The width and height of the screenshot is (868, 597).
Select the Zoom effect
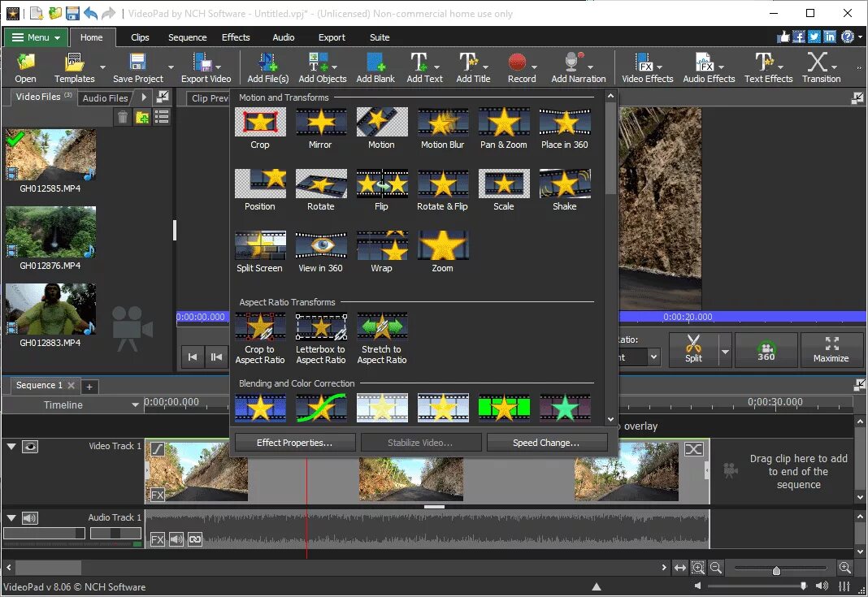pyautogui.click(x=442, y=253)
